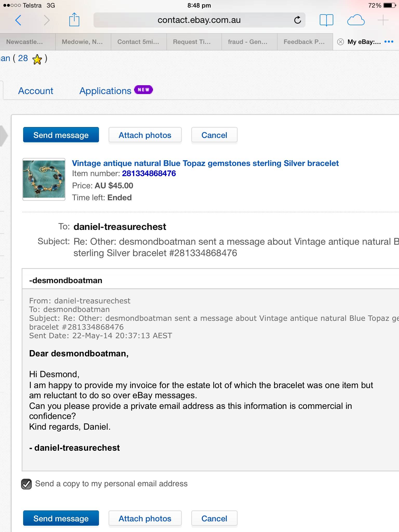Open the Applications menu tab
399x532 pixels.
pyautogui.click(x=105, y=91)
